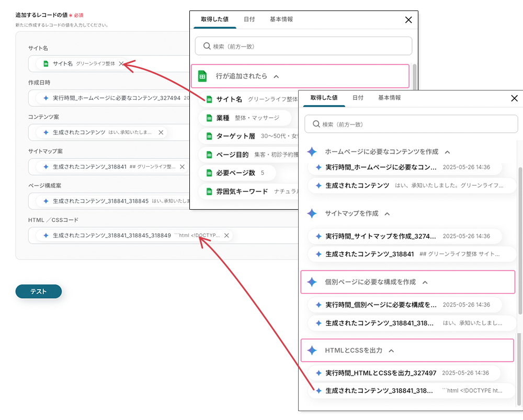This screenshot has height=420, width=523.
Task: Select 実行時間_個別ページに必要な構成を... value
Action: (x=405, y=304)
